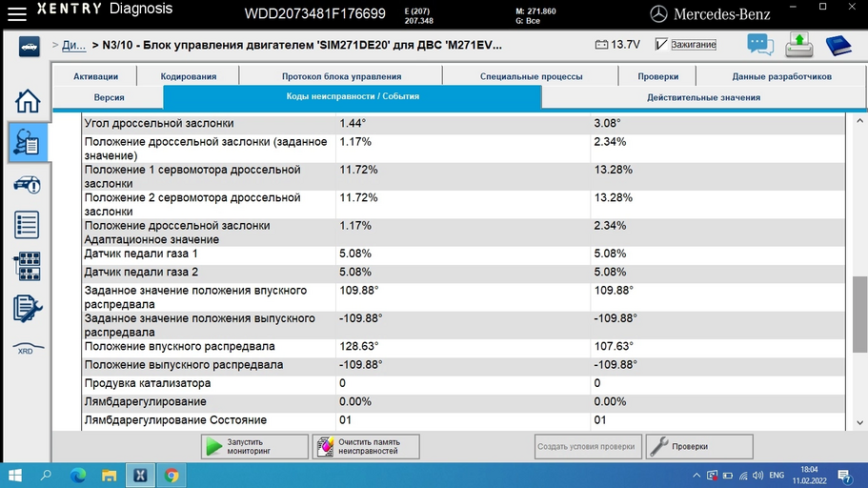Open File Explorer from taskbar
Screen dimensions: 868x488
109,476
